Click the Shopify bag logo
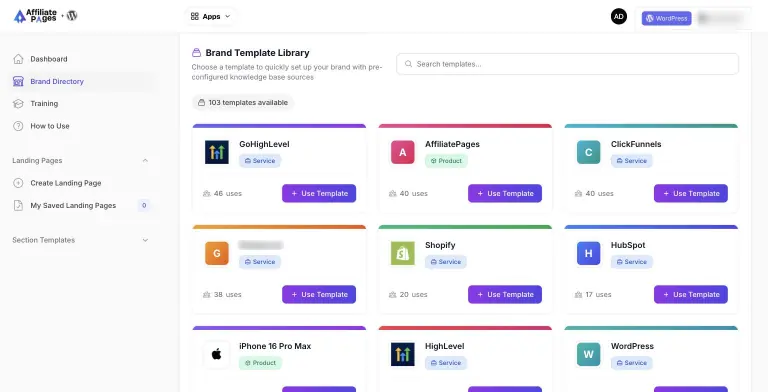Viewport: 768px width, 392px height. pos(403,253)
